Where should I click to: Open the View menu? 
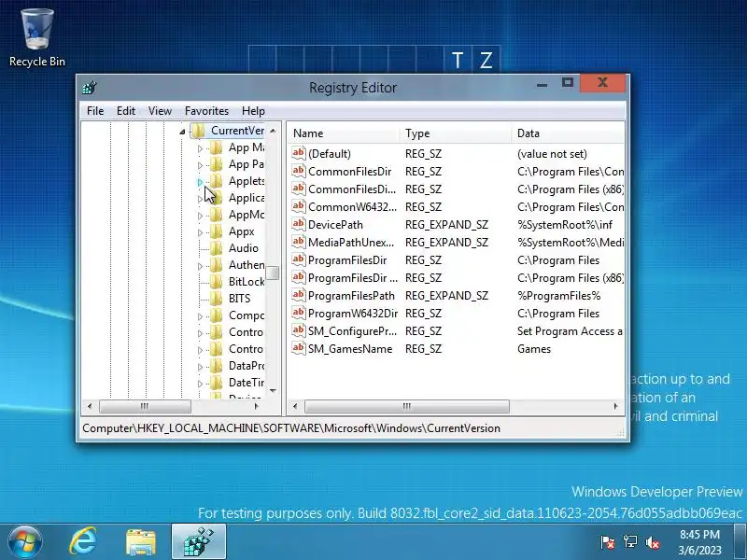pos(160,111)
